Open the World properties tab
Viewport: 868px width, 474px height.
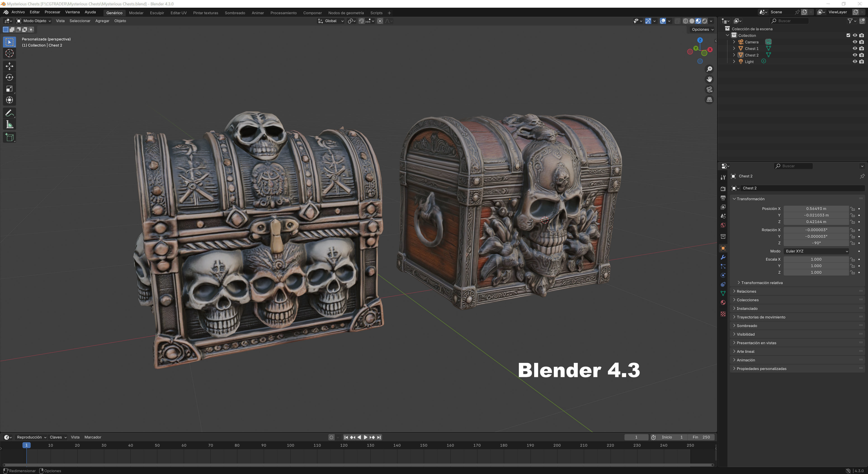(x=723, y=225)
